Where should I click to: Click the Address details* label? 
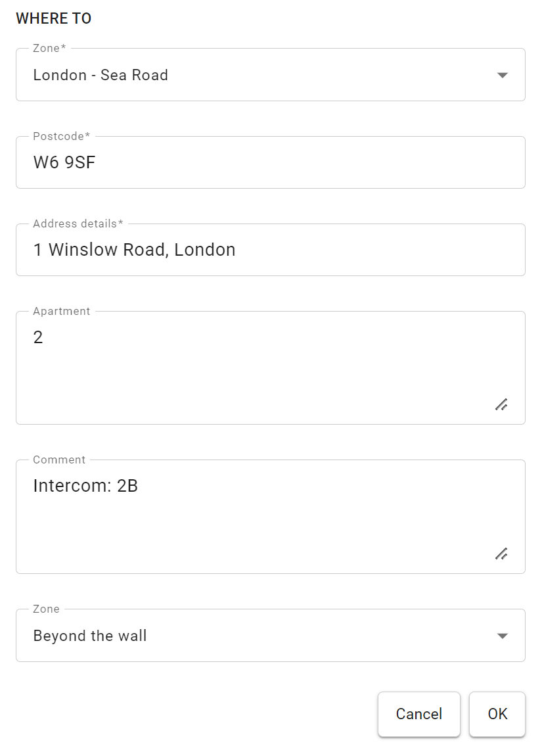pos(78,224)
